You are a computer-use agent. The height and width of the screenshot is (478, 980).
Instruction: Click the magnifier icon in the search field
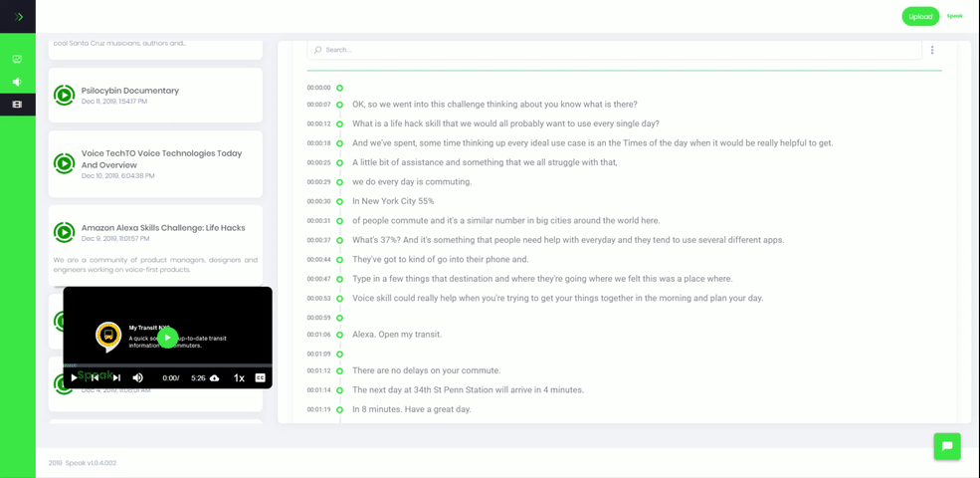coord(318,50)
